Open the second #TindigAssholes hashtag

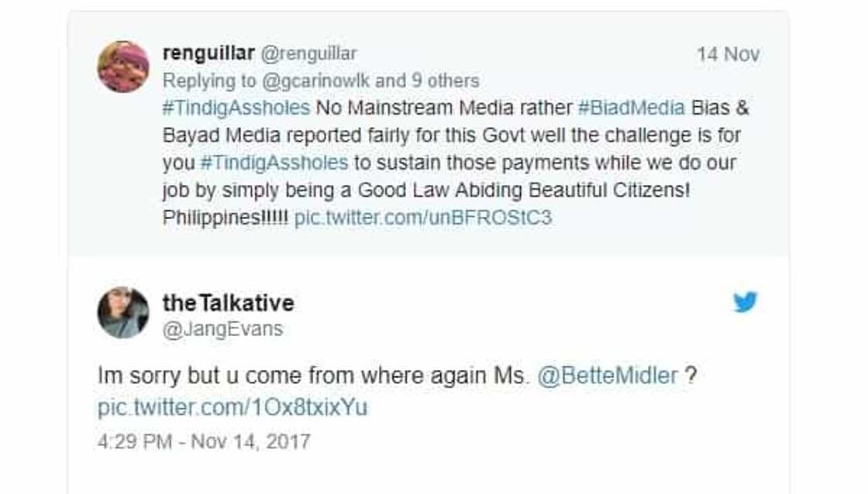[x=274, y=163]
